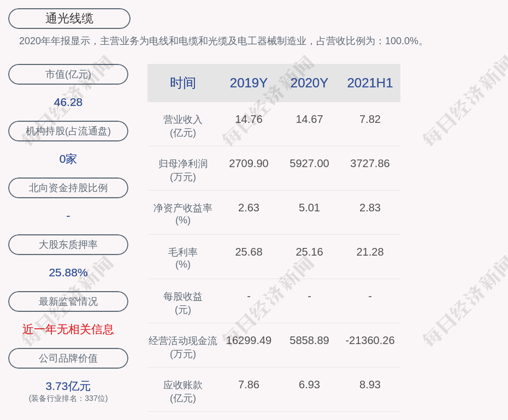Click gross margin value 25.16

(309, 252)
